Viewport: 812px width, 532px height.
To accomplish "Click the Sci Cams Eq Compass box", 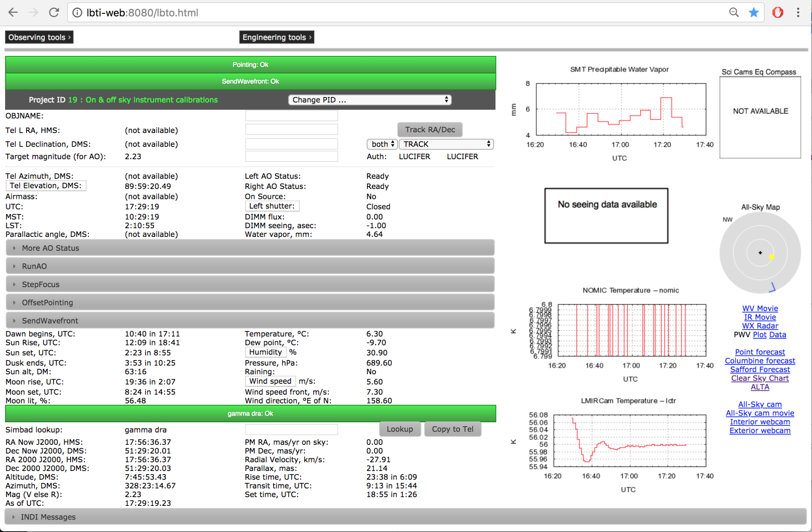I will (760, 117).
